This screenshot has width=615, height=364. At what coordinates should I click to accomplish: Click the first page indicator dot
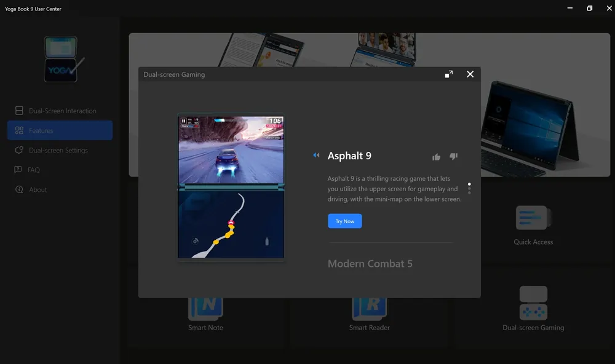(469, 184)
